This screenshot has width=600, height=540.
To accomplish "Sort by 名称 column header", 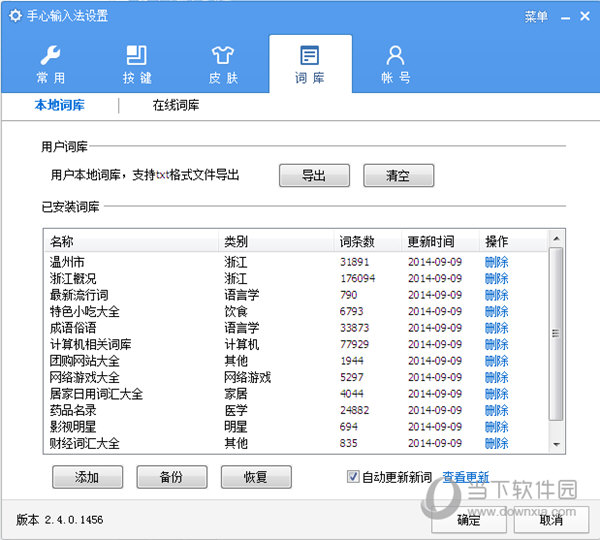I will tap(131, 241).
